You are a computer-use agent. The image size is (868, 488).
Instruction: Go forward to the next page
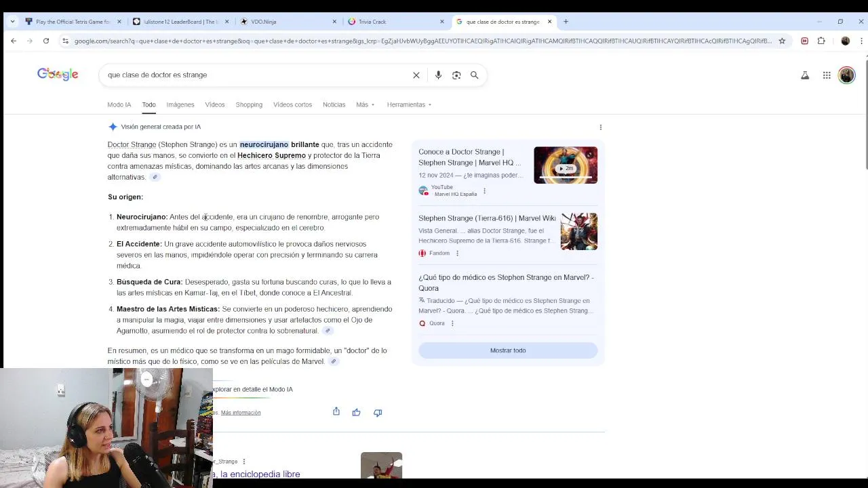[30, 41]
